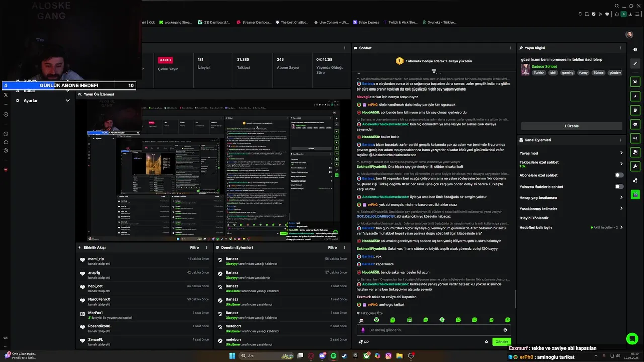Open the stats panel three-dot menu

click(345, 48)
